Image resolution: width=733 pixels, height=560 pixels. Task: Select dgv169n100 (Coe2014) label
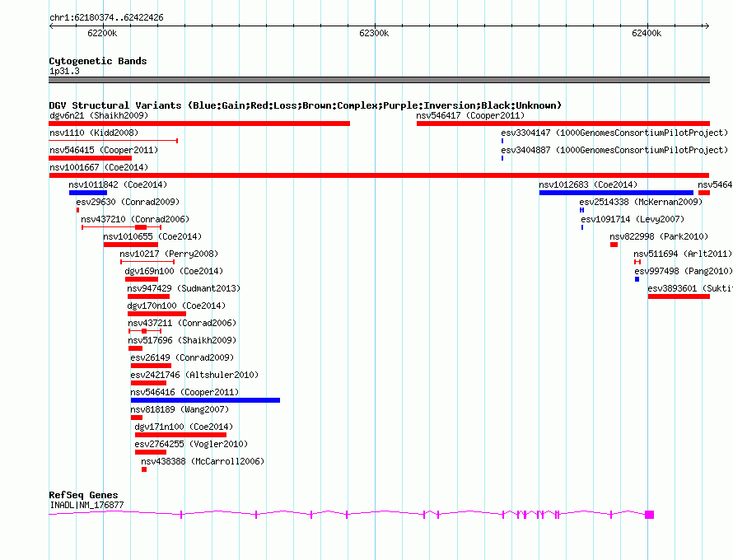click(174, 271)
